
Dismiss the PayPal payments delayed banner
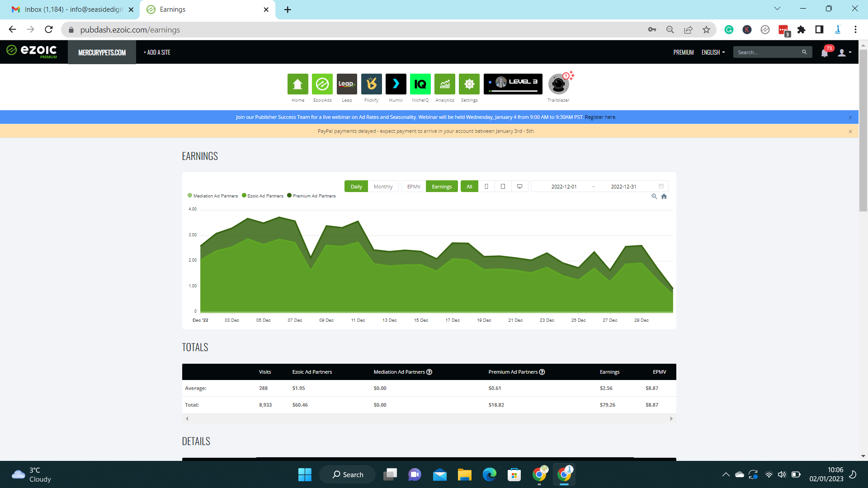click(850, 131)
